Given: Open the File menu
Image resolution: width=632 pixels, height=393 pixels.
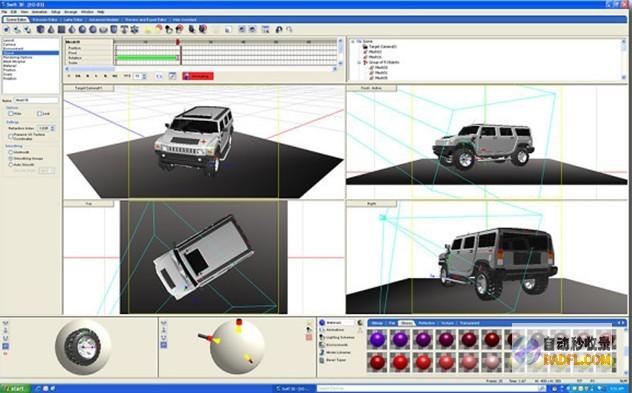Looking at the screenshot, I should [4, 12].
